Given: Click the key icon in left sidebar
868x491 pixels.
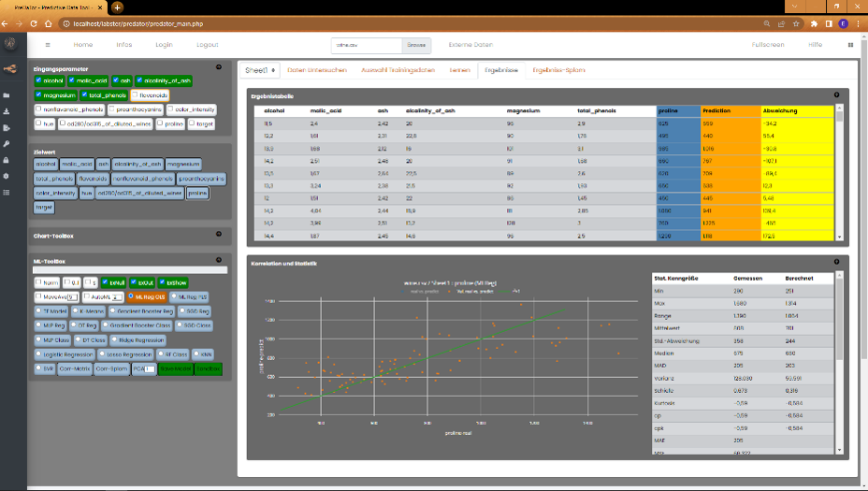Looking at the screenshot, I should (x=7, y=143).
